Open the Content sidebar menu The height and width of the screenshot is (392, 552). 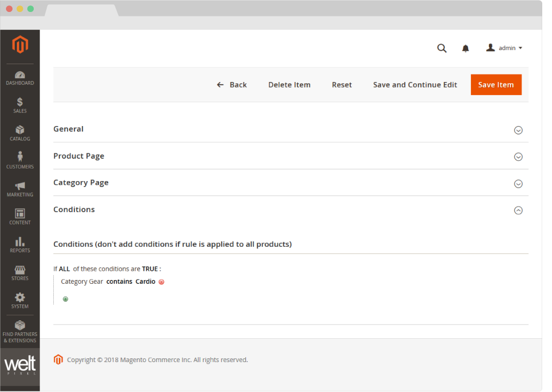[20, 217]
